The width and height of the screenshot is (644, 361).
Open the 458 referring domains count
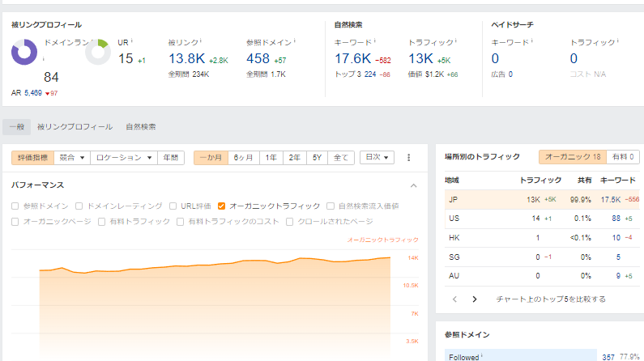click(258, 58)
